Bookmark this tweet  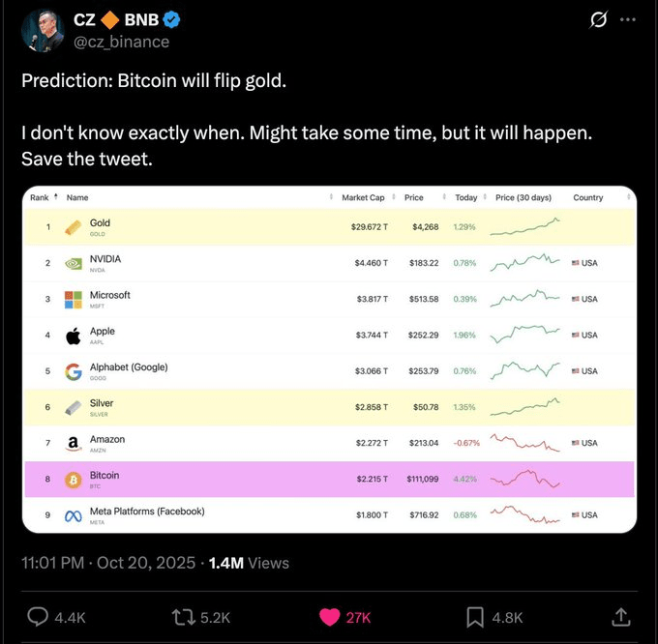coord(475,617)
